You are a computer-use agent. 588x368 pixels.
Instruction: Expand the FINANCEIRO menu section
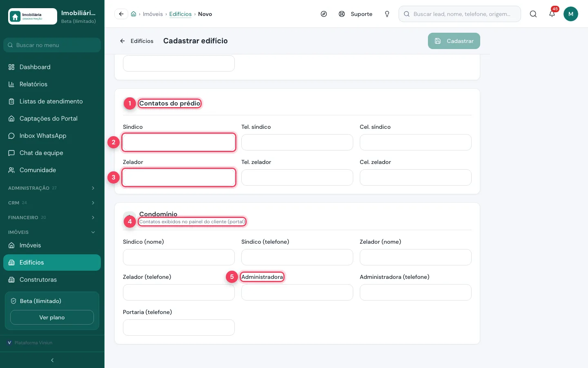click(52, 218)
